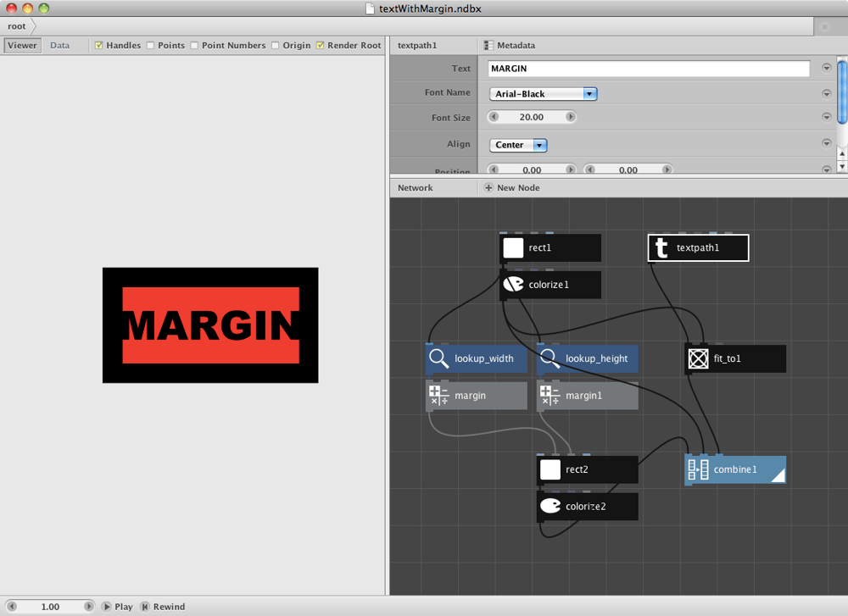Click the Rewind button label
The width and height of the screenshot is (848, 616).
169,607
